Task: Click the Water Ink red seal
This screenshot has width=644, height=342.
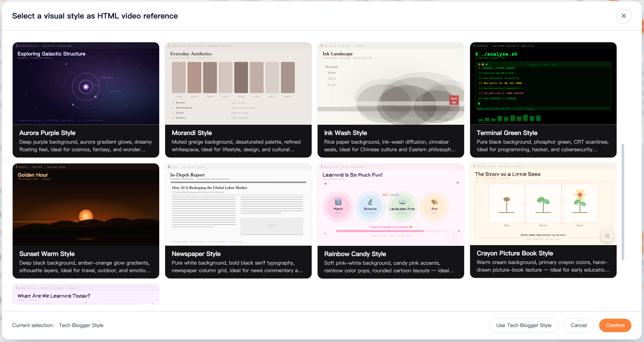Action: point(454,100)
